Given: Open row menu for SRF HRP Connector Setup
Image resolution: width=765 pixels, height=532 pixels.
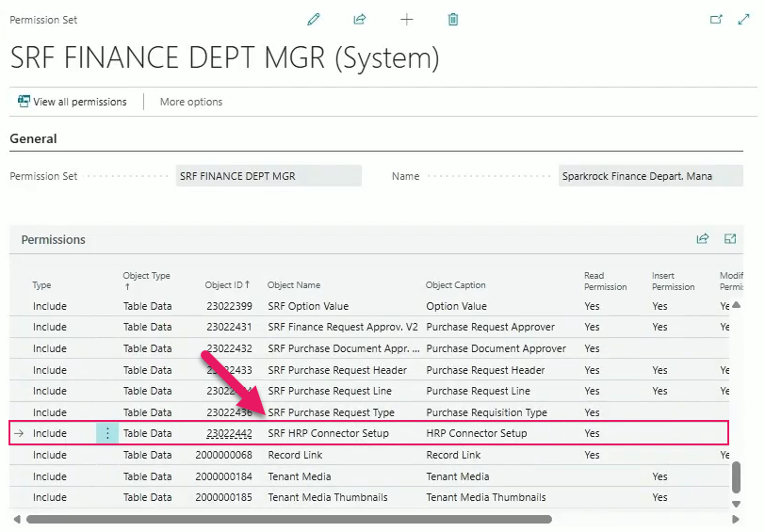Looking at the screenshot, I should point(107,433).
